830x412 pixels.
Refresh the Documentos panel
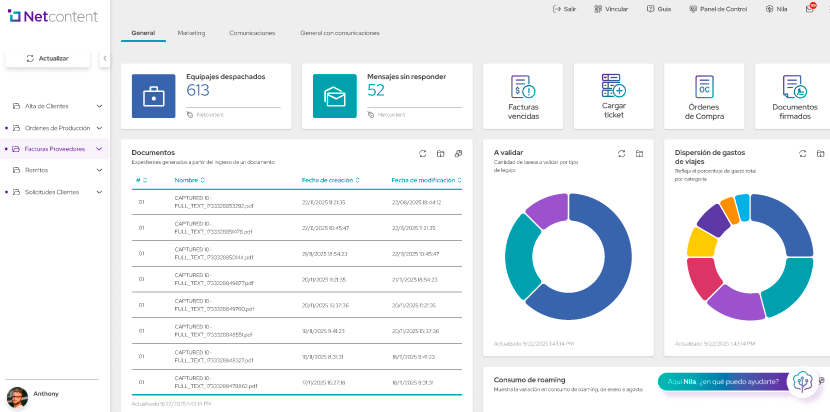[422, 153]
